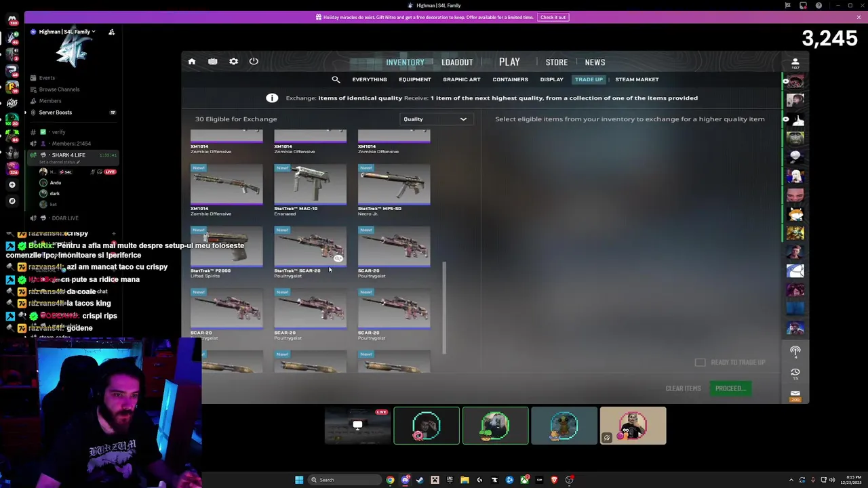This screenshot has height=488, width=868.
Task: Open the PLAY tab
Action: coord(509,62)
